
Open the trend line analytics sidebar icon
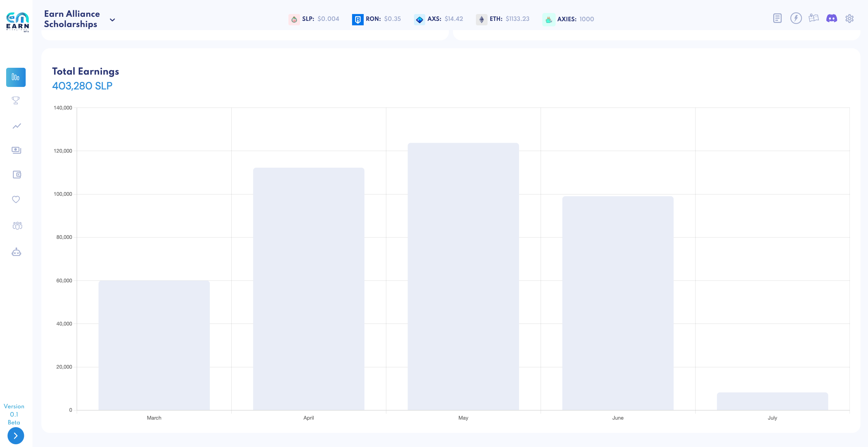(16, 126)
